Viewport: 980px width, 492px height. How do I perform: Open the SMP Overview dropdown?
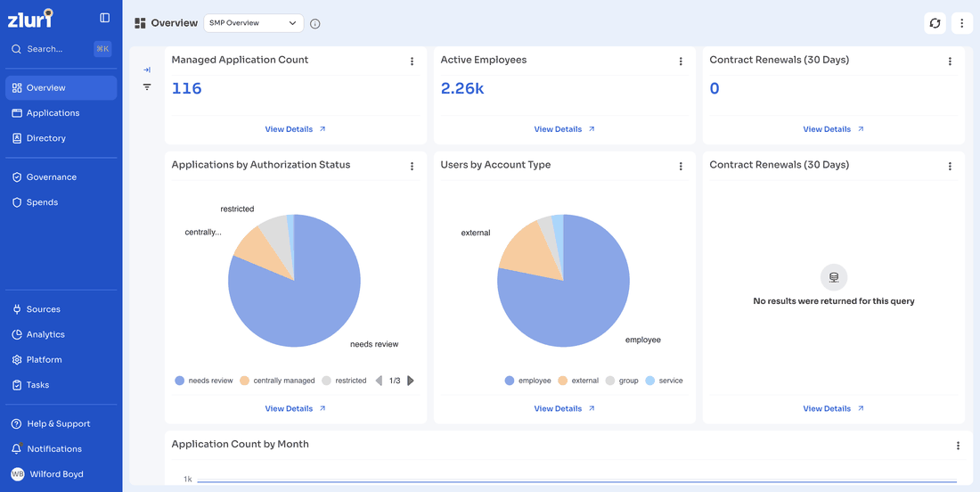point(253,23)
